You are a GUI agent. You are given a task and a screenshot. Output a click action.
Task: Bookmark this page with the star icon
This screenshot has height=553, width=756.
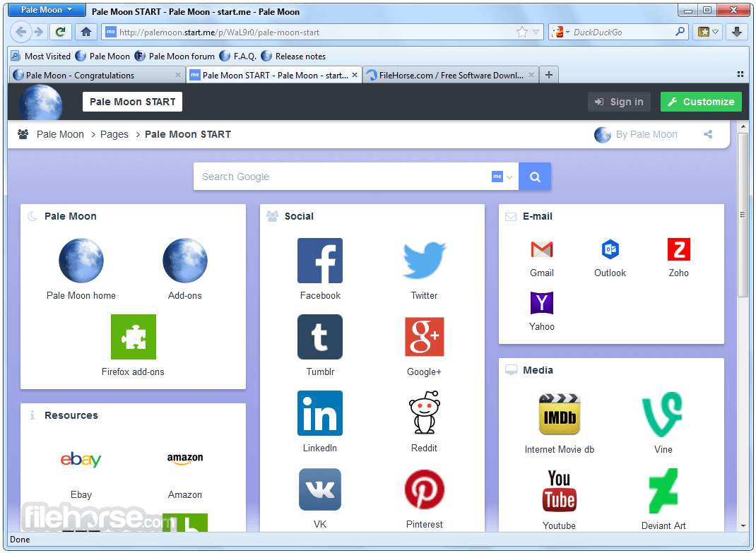pyautogui.click(x=521, y=32)
